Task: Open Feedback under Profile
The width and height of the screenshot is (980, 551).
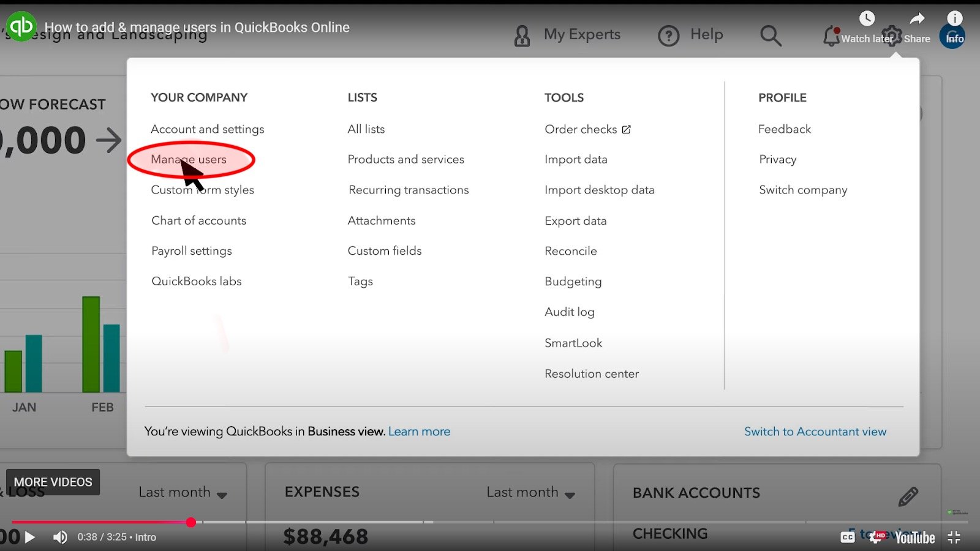Action: 785,129
